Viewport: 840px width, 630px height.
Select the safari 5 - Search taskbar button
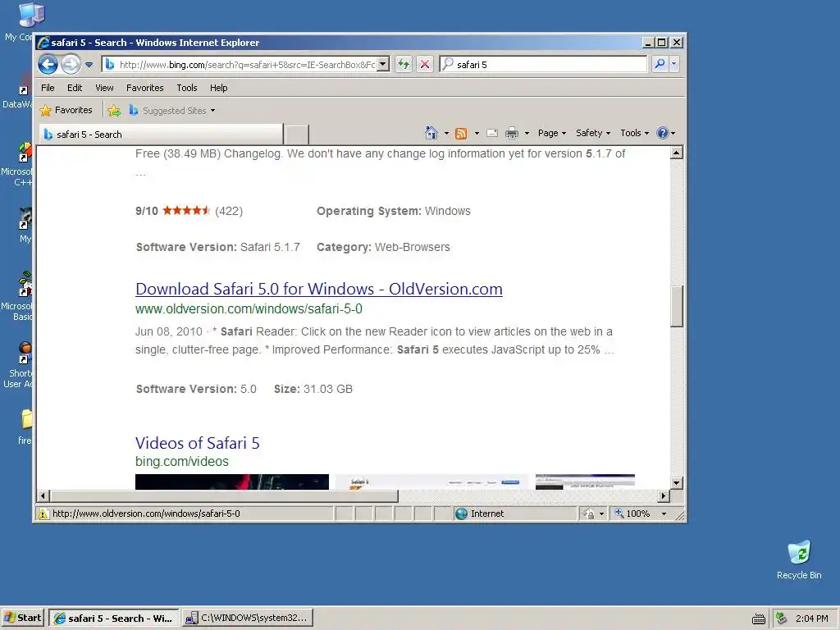tap(113, 619)
